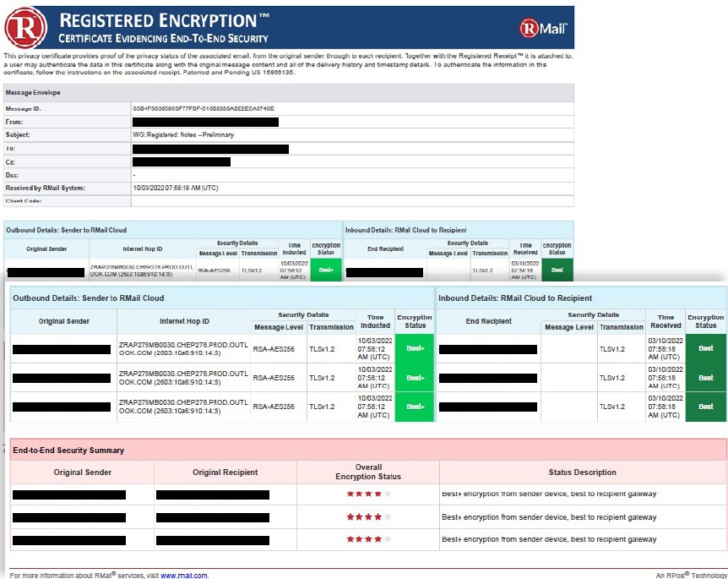Click the first summary row's status description text
Image resolution: width=728 pixels, height=579 pixels.
point(549,494)
